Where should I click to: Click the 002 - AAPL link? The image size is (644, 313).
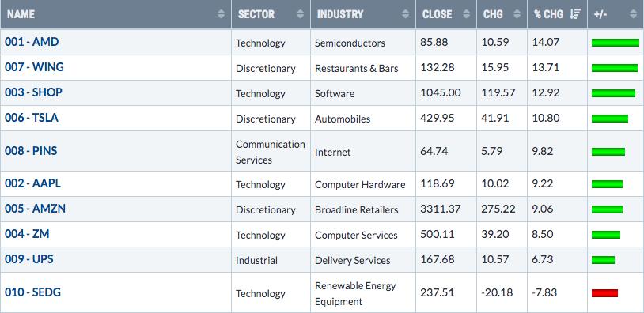point(32,183)
